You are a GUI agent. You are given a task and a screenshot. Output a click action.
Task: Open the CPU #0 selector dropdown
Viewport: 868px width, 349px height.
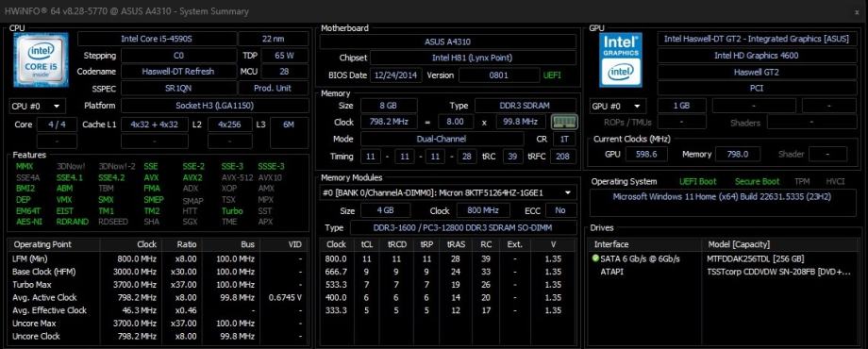click(37, 106)
